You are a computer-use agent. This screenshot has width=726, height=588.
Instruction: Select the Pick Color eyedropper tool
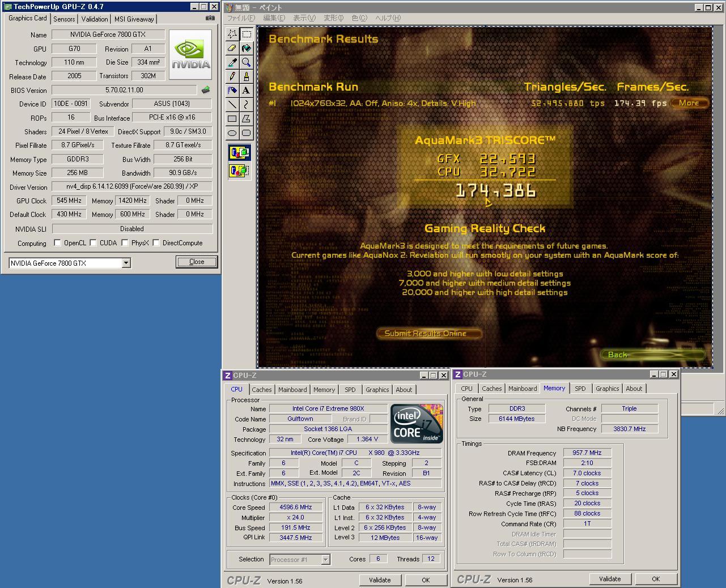232,62
